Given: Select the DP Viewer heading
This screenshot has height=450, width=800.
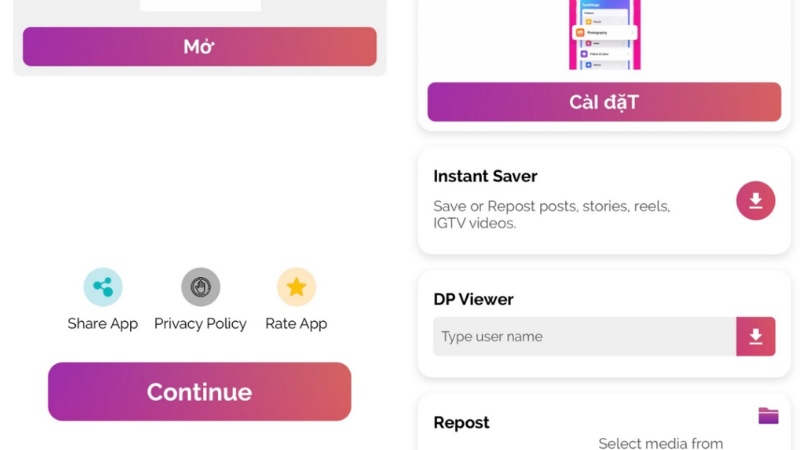Looking at the screenshot, I should point(473,299).
